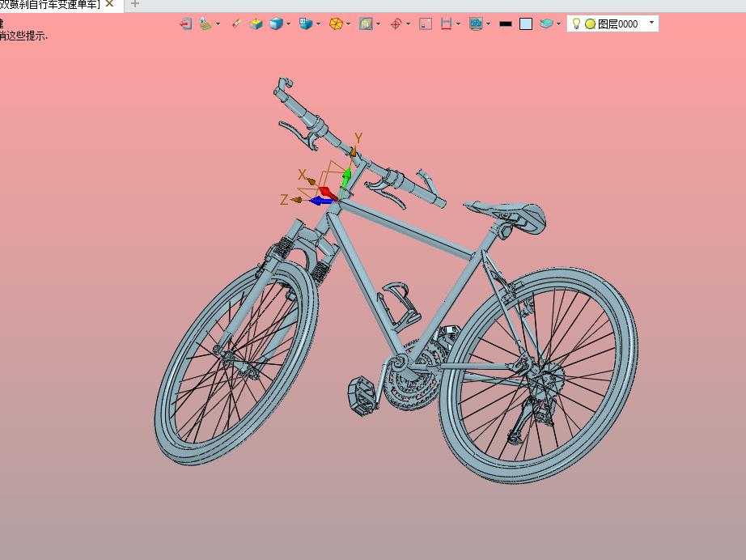Click the red crosshair target icon
This screenshot has width=746, height=560.
click(396, 23)
